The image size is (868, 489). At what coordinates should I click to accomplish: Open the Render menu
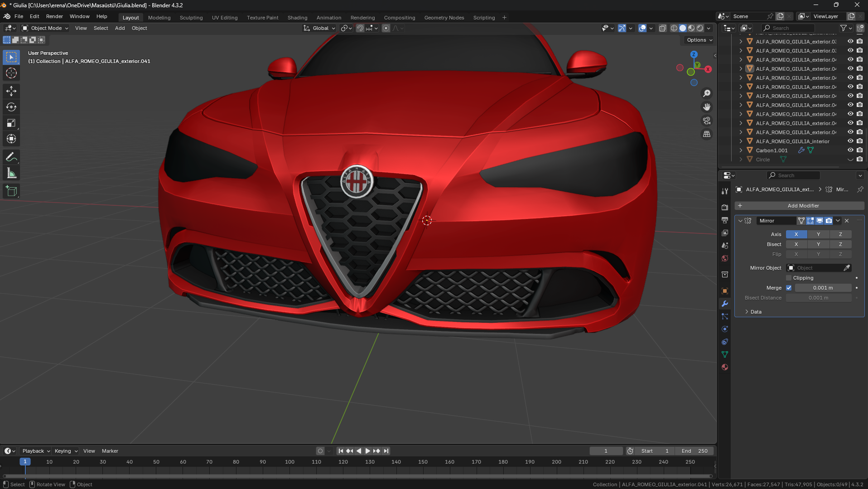54,16
